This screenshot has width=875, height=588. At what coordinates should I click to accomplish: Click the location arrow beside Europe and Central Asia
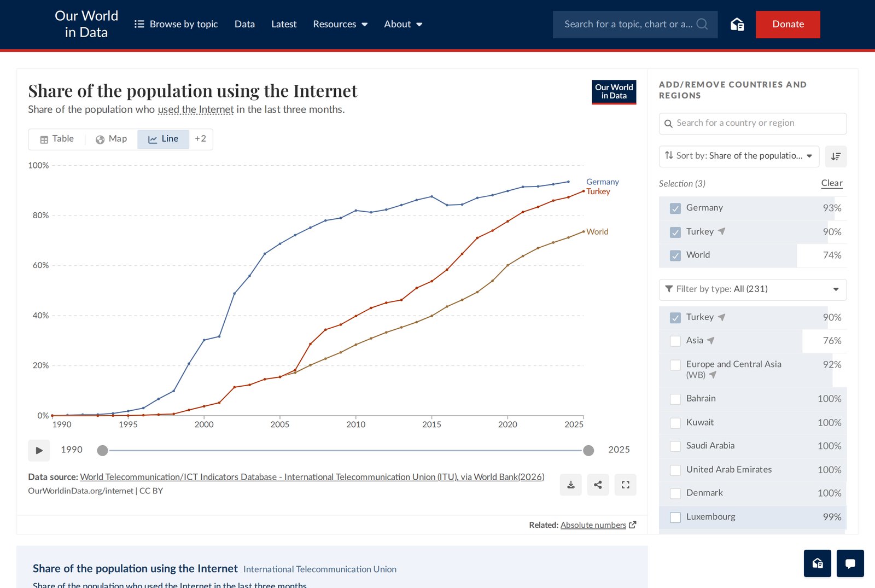pos(713,375)
